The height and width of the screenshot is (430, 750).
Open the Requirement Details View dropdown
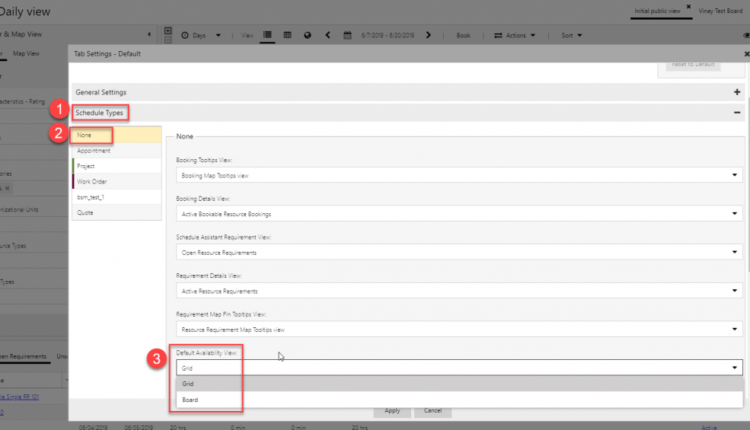(457, 290)
